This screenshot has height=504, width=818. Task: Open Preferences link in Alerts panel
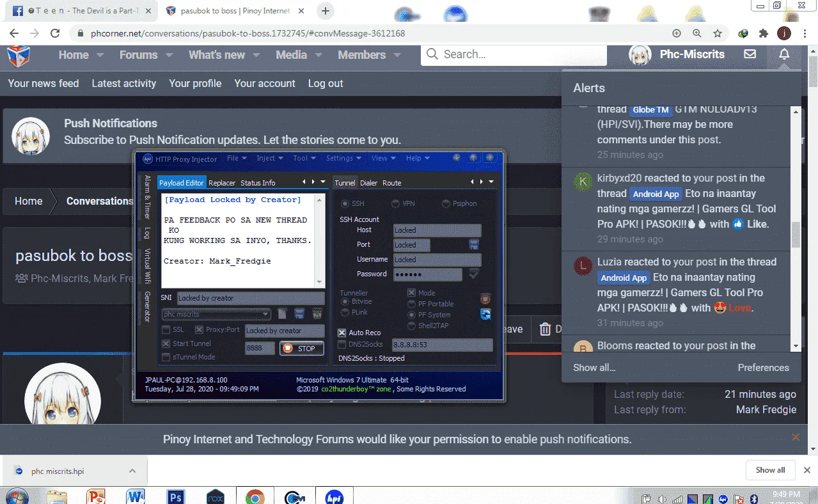point(763,368)
